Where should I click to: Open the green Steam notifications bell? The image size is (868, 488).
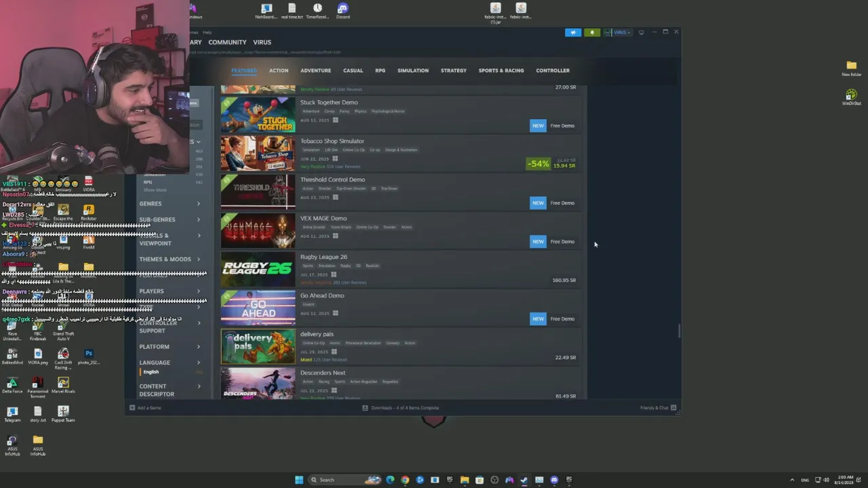[592, 33]
